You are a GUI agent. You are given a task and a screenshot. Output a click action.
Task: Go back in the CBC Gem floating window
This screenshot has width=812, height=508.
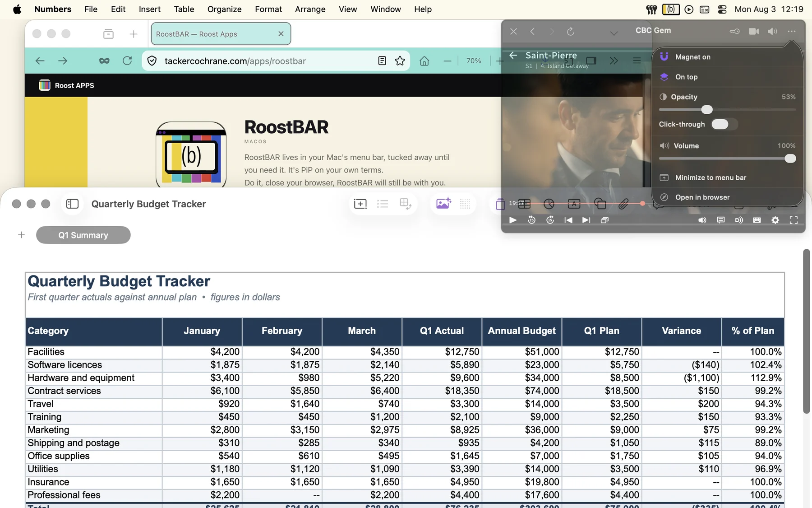[x=533, y=32]
